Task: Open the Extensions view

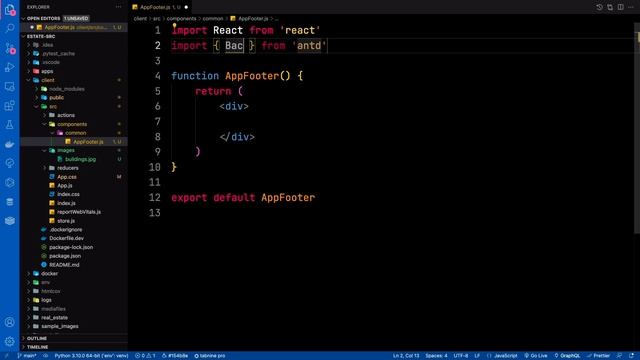Action: (x=9, y=106)
